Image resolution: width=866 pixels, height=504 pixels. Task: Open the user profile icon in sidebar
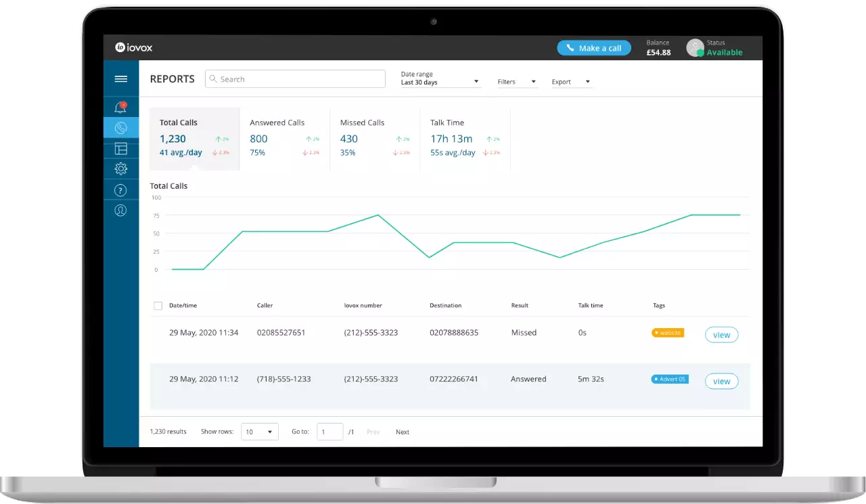point(121,210)
